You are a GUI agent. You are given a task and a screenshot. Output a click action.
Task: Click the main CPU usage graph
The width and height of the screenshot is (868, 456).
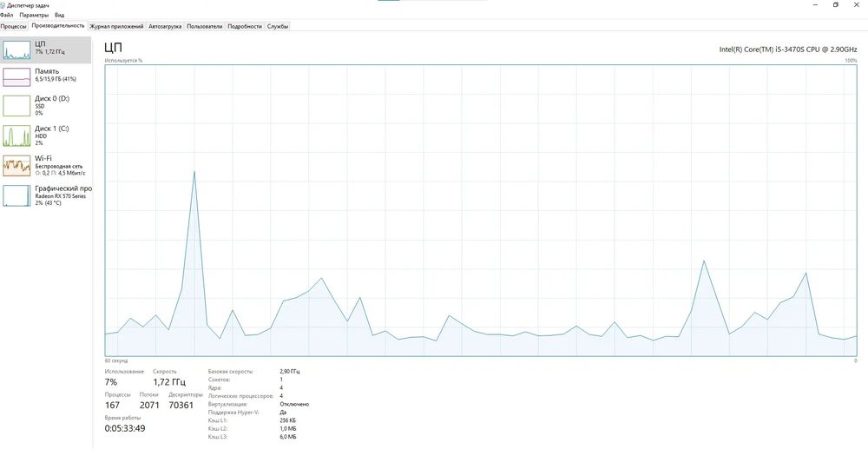coord(481,210)
